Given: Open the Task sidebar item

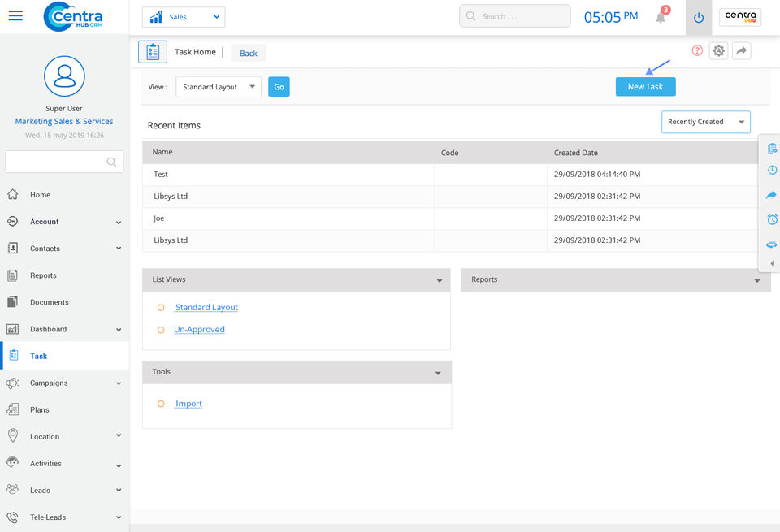Looking at the screenshot, I should 65,356.
